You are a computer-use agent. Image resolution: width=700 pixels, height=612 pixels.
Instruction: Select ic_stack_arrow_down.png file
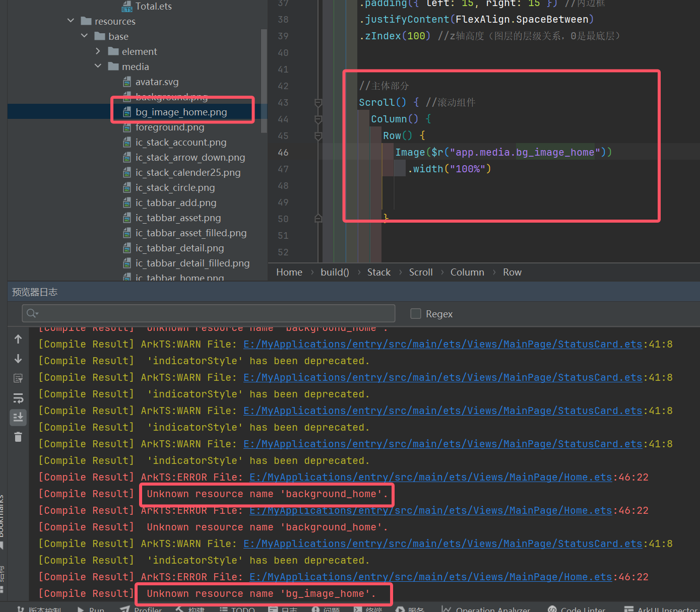(x=190, y=157)
